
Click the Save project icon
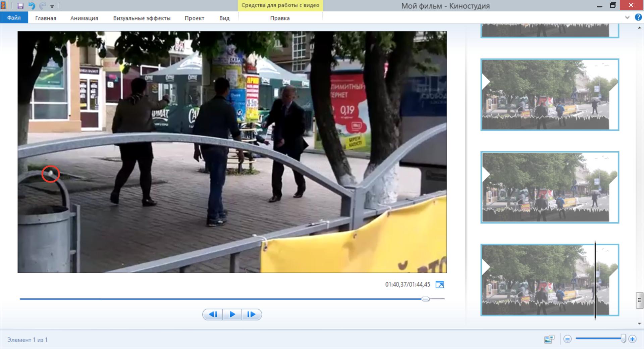coord(20,6)
